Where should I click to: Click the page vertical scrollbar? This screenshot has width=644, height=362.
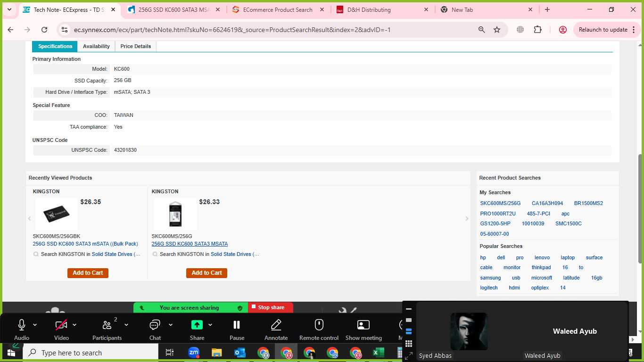640,209
